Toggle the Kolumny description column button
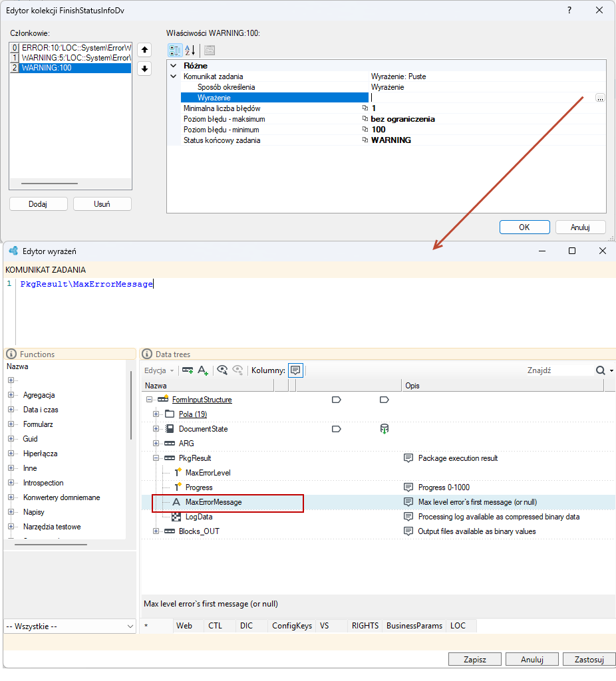Image resolution: width=616 pixels, height=681 pixels. pos(295,370)
